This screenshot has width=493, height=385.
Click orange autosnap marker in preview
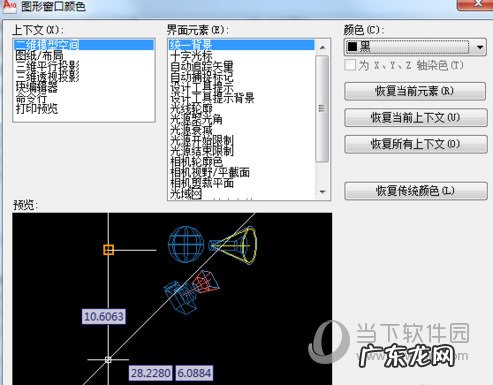click(109, 250)
